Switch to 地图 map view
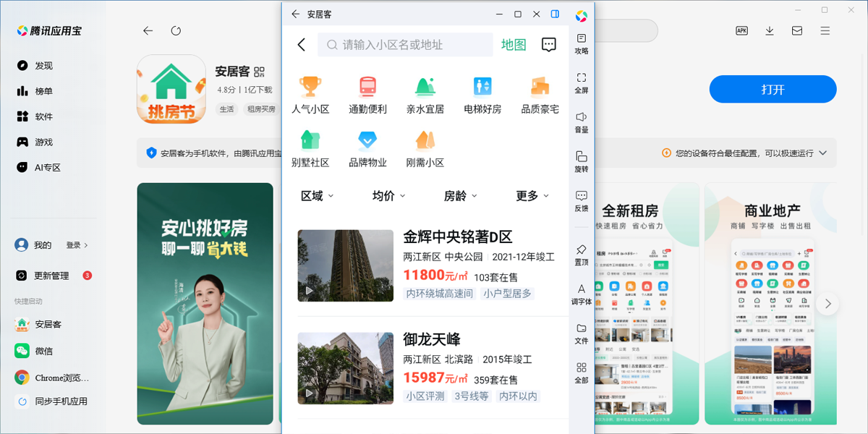 tap(514, 45)
